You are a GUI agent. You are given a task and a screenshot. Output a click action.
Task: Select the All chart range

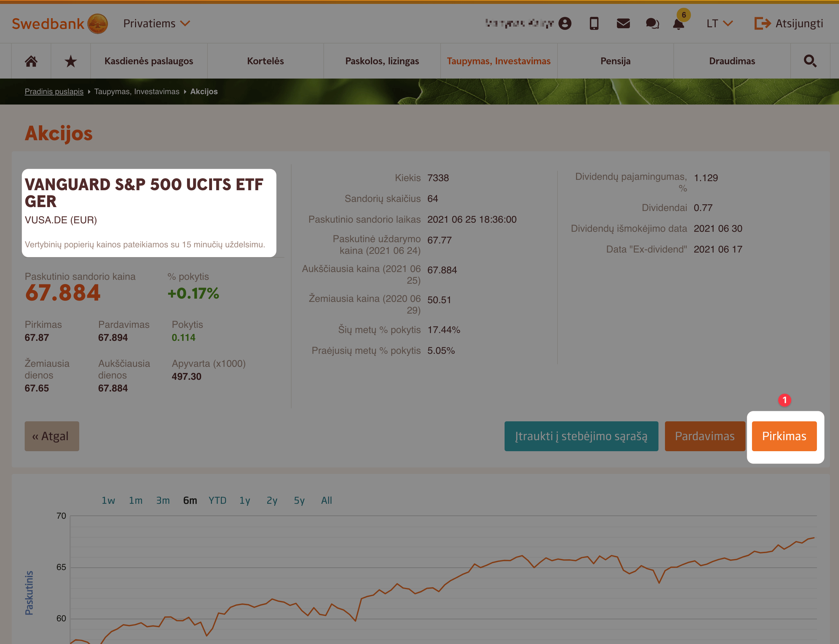tap(326, 500)
